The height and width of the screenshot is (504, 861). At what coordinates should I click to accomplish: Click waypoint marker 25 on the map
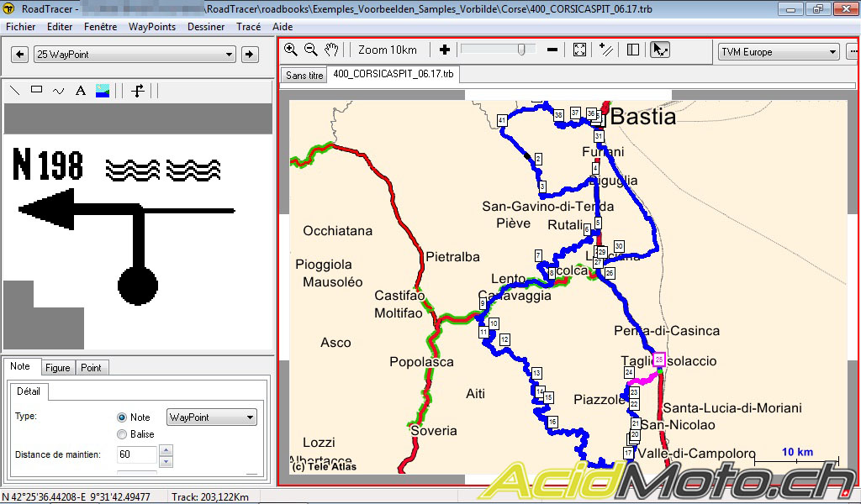coord(659,360)
